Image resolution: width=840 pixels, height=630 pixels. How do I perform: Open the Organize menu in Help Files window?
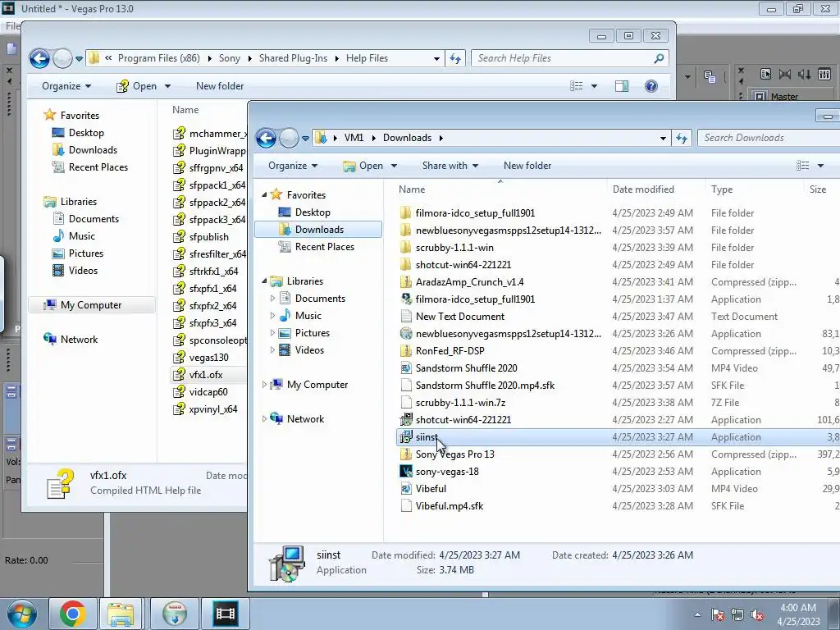66,85
